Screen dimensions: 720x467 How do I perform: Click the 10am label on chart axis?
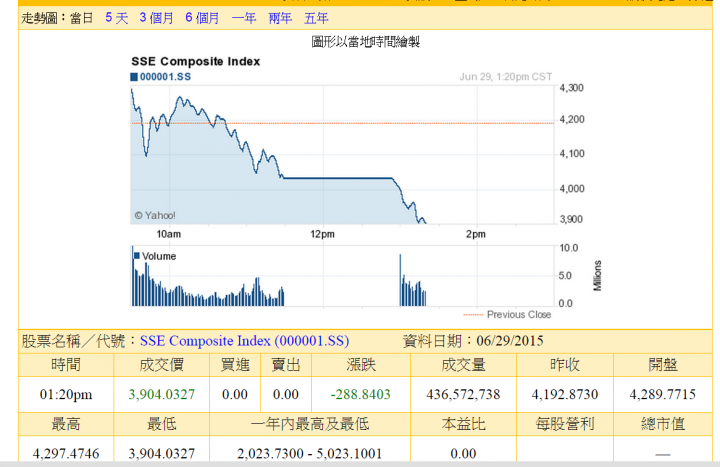[x=169, y=234]
